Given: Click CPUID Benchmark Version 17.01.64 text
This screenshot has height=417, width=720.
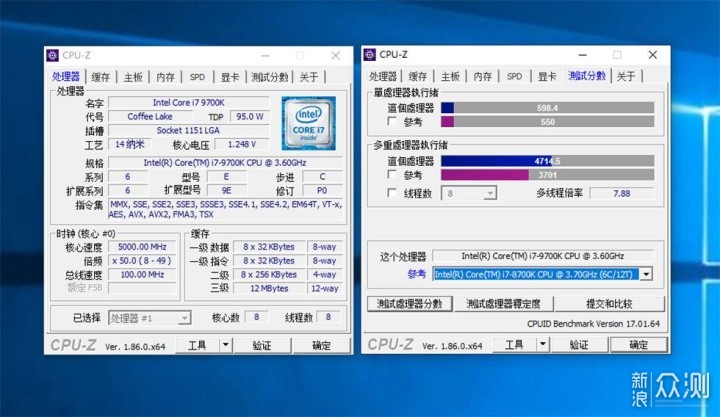Looking at the screenshot, I should pyautogui.click(x=593, y=323).
